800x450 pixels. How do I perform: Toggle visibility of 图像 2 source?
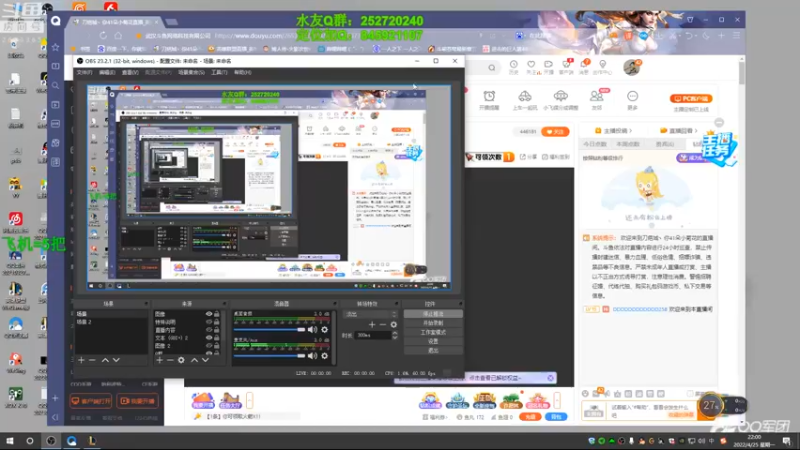coord(209,346)
